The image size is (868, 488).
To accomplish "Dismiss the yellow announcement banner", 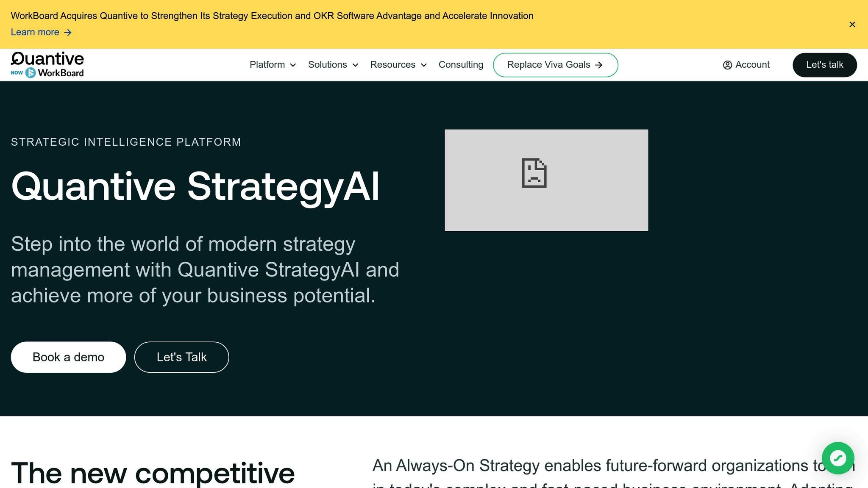I will coord(852,24).
